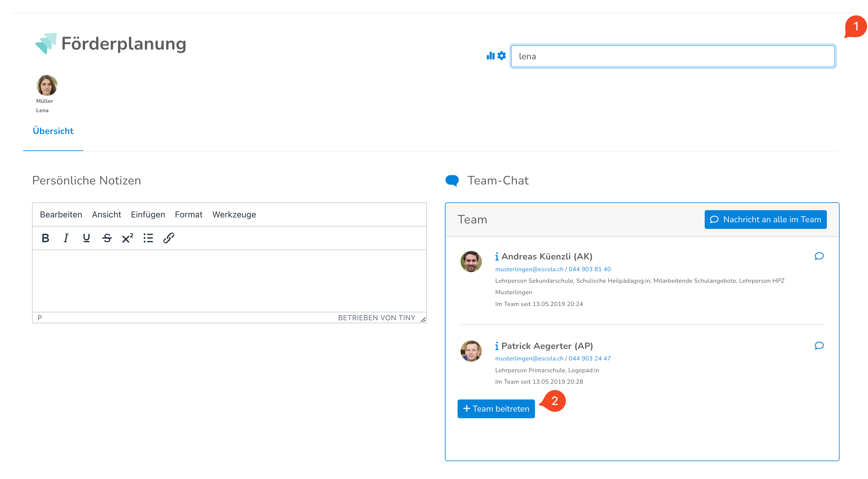Switch to the Übersicht tab
This screenshot has height=479, width=868.
pyautogui.click(x=53, y=131)
